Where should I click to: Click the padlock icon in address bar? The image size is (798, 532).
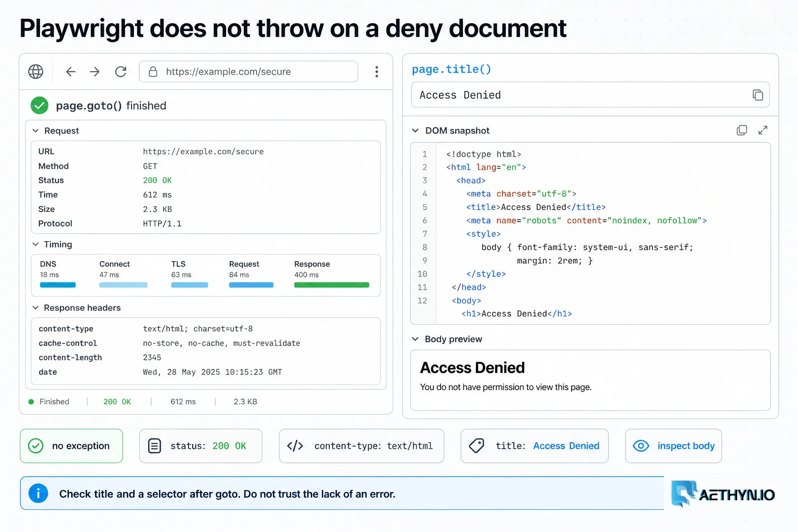[x=153, y=72]
